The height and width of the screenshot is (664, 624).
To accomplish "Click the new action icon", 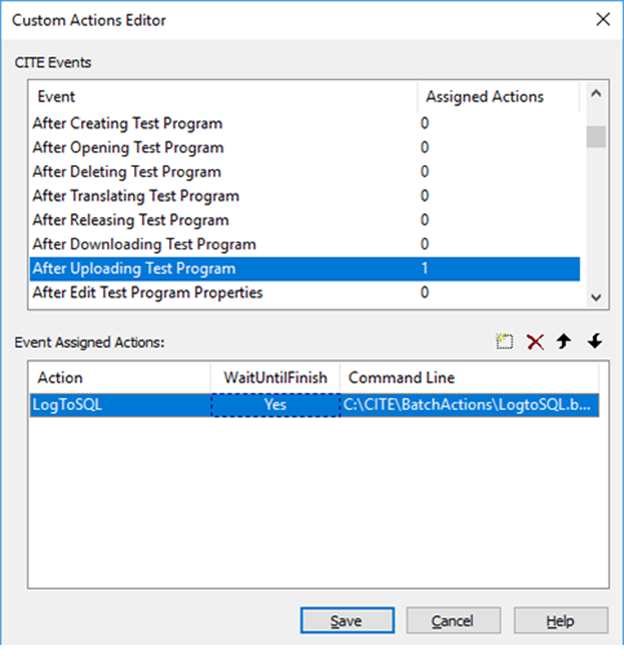I will [504, 341].
